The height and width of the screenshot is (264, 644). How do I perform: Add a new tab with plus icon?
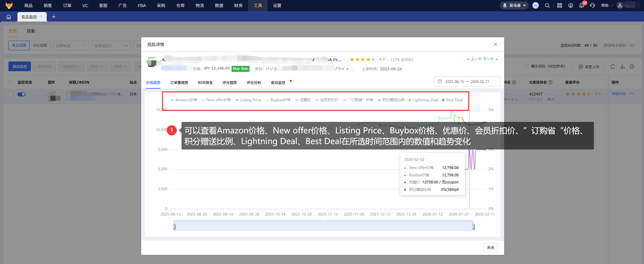tap(54, 17)
